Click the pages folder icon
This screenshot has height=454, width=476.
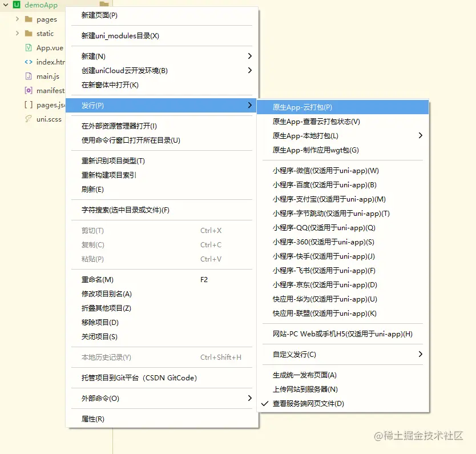click(29, 19)
